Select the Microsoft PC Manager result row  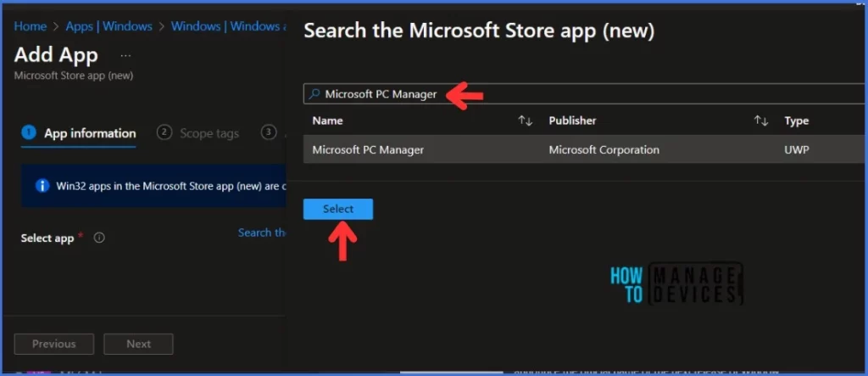click(x=585, y=149)
